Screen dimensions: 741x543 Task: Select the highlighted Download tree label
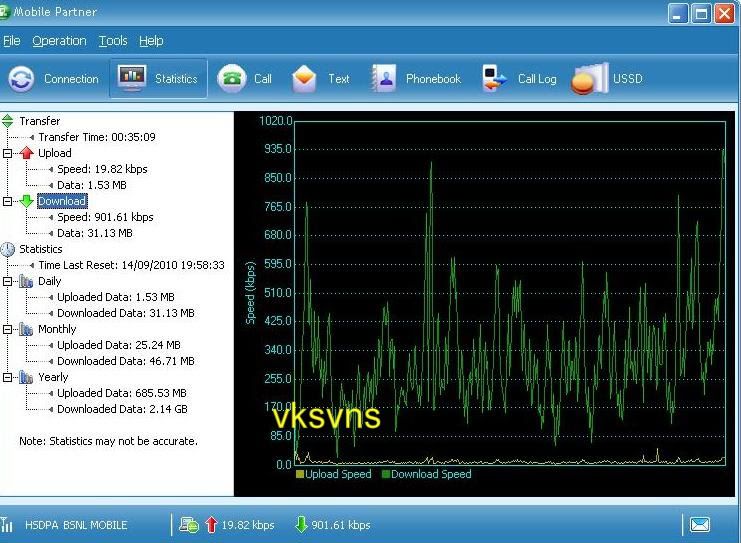[x=62, y=201]
